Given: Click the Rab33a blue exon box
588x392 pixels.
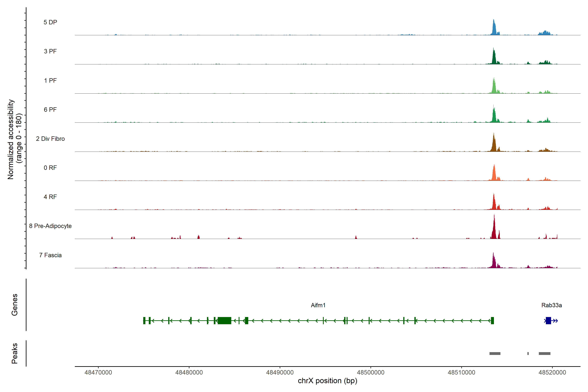Looking at the screenshot, I should click(x=548, y=320).
